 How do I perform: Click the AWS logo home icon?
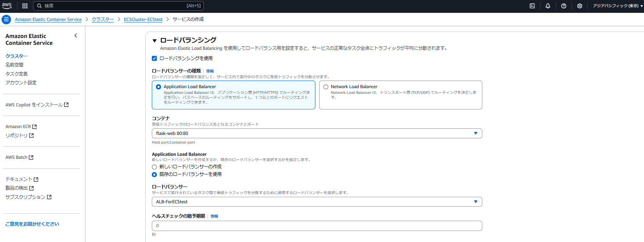tap(7, 6)
